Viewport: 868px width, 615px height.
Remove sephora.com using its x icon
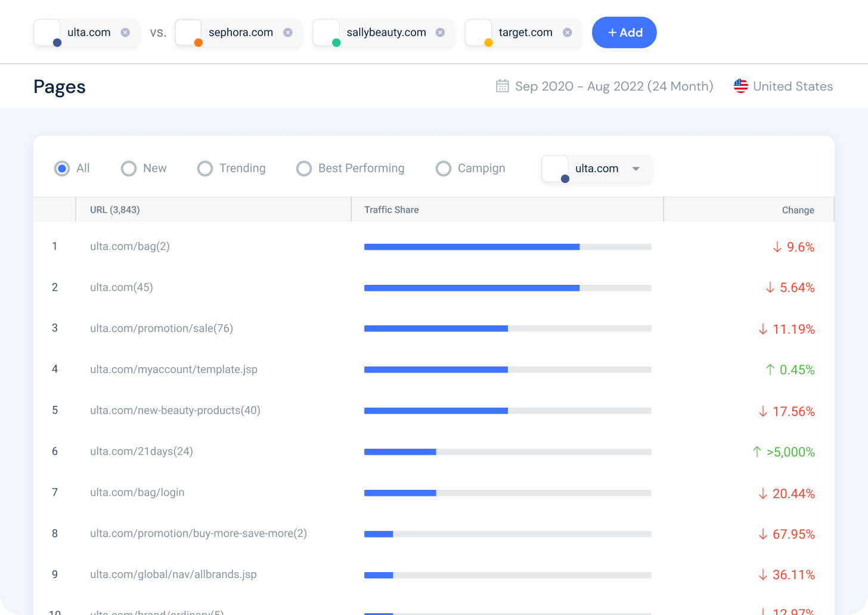point(287,33)
